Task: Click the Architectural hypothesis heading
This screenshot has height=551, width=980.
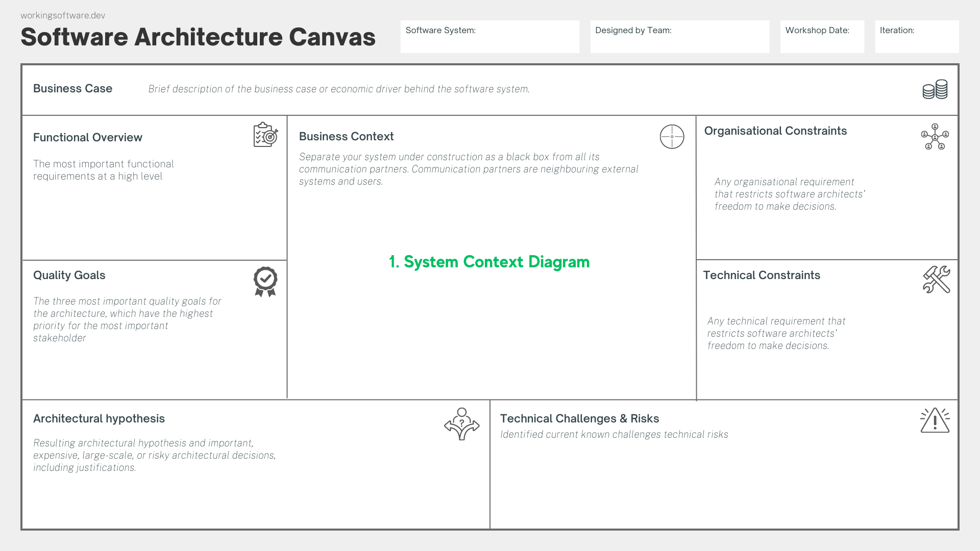Action: point(99,419)
